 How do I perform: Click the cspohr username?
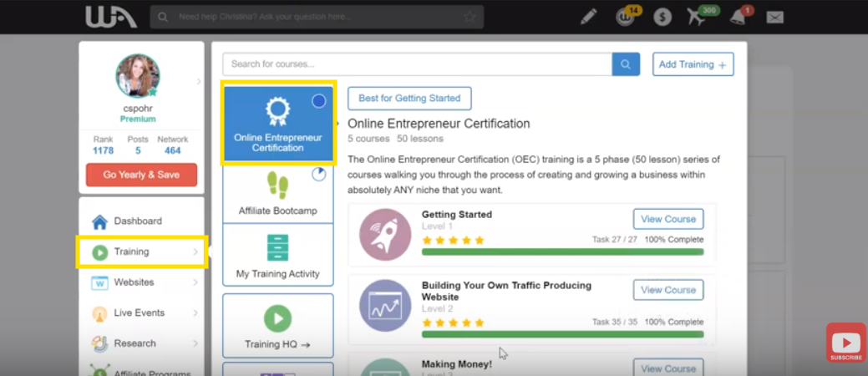(138, 109)
